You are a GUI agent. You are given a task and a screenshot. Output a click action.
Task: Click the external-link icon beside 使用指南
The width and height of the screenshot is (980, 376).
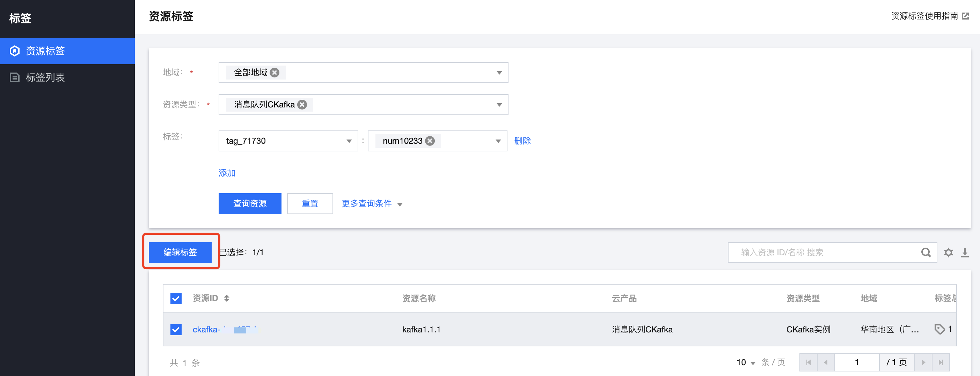(965, 16)
